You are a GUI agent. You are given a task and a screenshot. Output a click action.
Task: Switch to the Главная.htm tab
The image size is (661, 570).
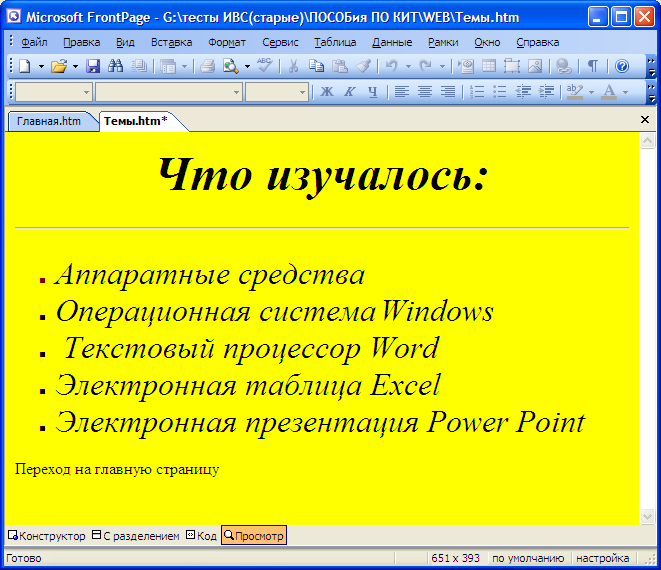pyautogui.click(x=49, y=121)
